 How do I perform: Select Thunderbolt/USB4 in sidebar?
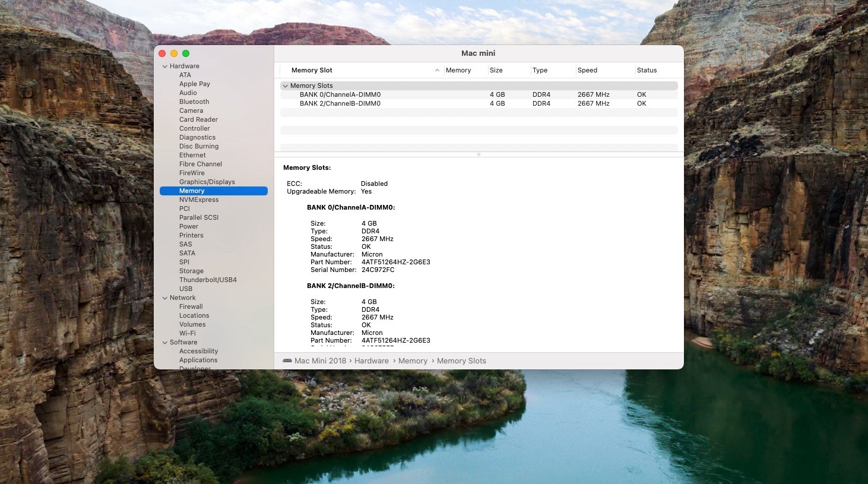coord(208,280)
